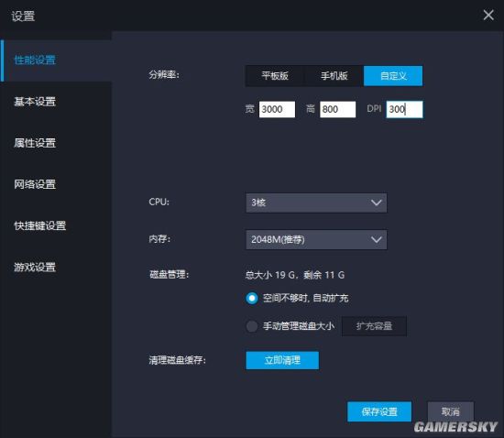The width and height of the screenshot is (504, 438).
Task: Click the width field showing 3000
Action: [x=277, y=109]
